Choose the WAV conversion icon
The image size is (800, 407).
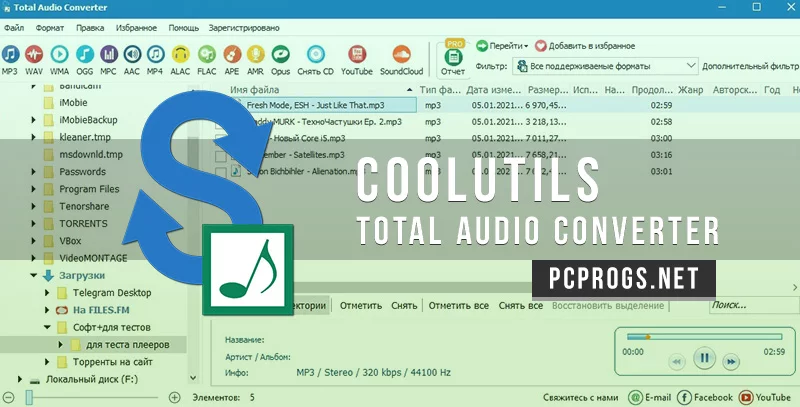tap(34, 60)
